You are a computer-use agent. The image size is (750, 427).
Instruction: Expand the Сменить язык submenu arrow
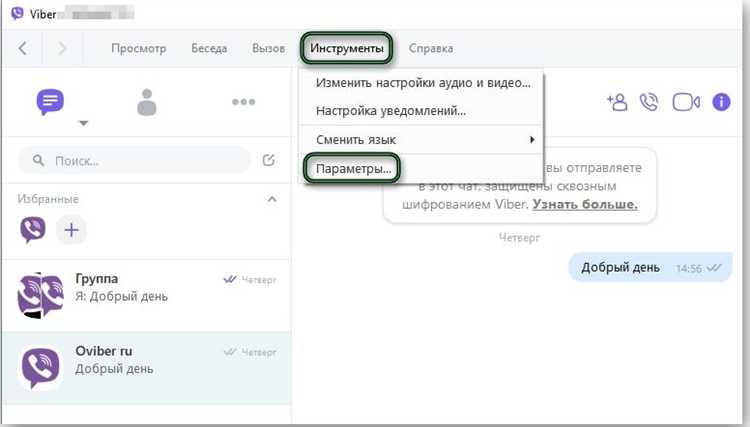(x=532, y=140)
